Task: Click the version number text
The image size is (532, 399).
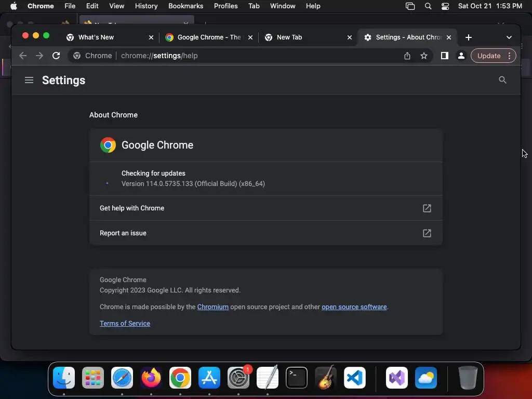Action: tap(193, 183)
